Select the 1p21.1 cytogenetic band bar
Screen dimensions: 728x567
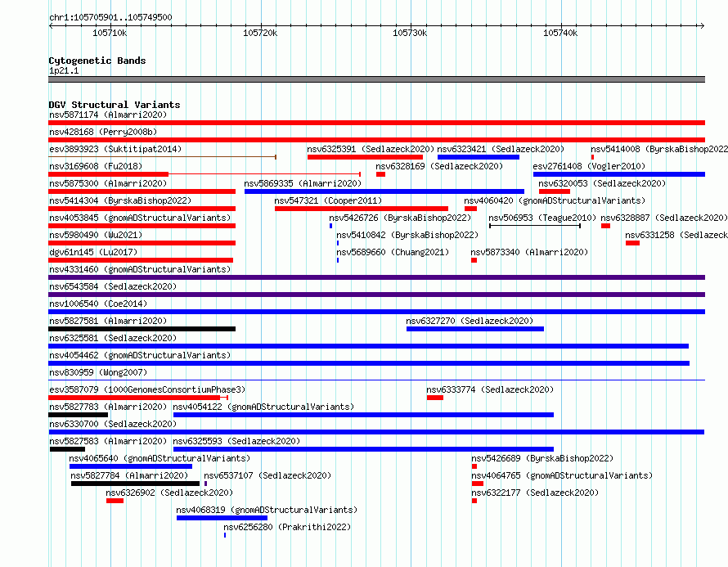coord(376,79)
